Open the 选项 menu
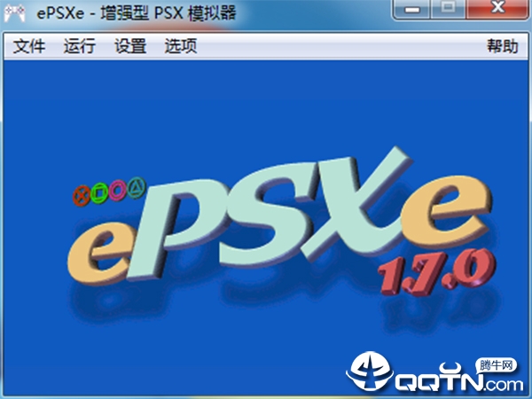This screenshot has width=532, height=399. [181, 46]
